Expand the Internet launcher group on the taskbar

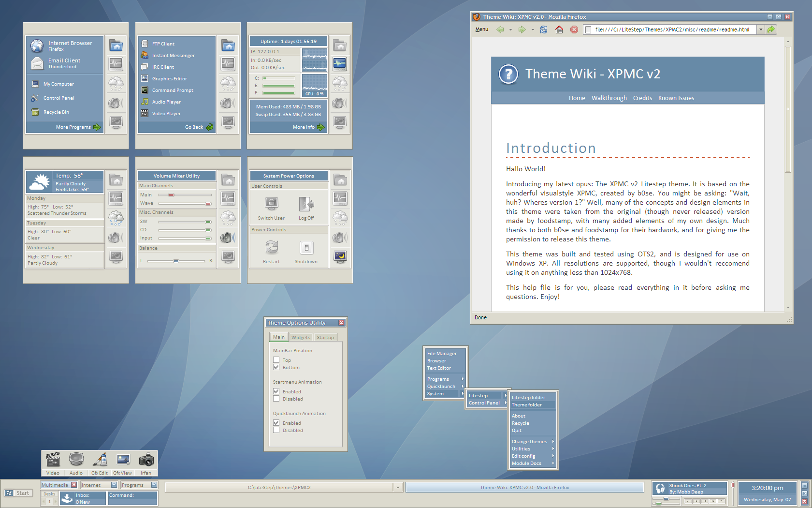coord(114,485)
